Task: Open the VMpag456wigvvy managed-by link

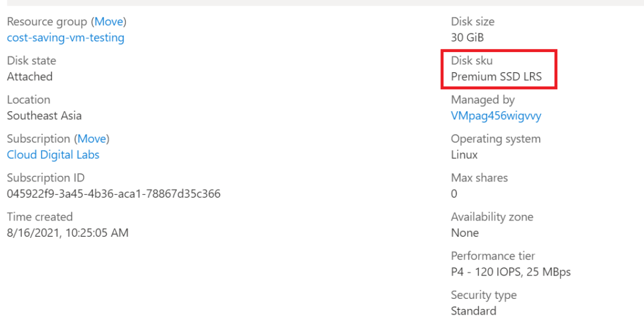Action: click(x=496, y=116)
